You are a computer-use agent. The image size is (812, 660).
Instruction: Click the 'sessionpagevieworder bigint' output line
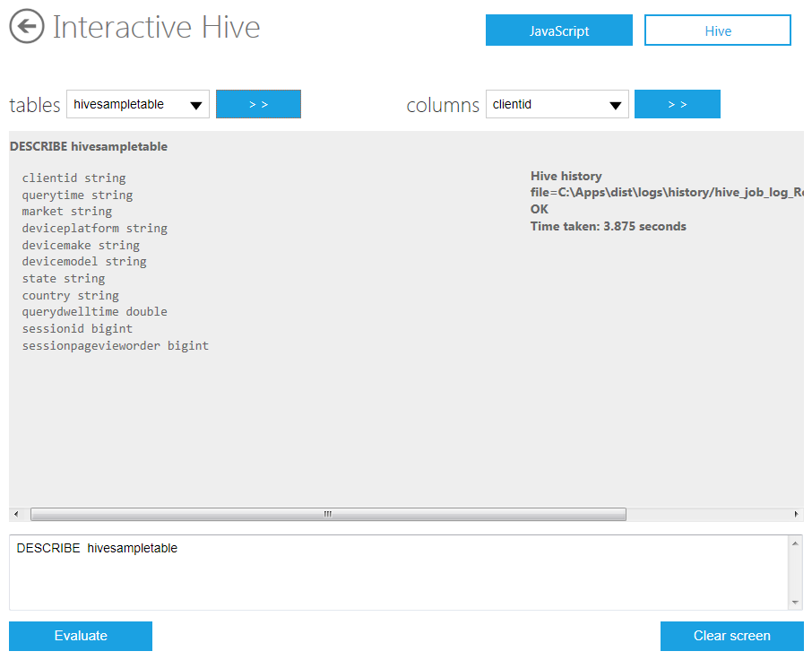pos(116,345)
